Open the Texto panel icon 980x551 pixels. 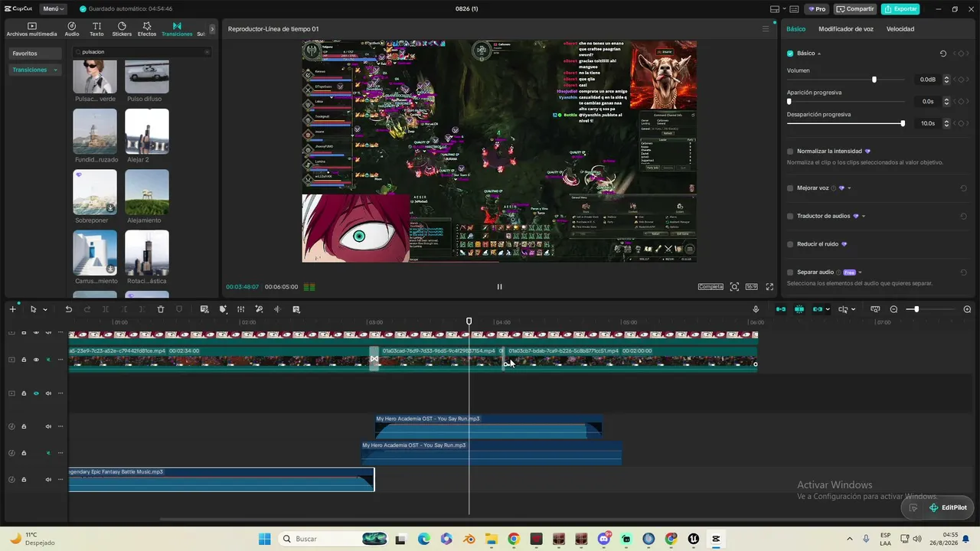(96, 29)
